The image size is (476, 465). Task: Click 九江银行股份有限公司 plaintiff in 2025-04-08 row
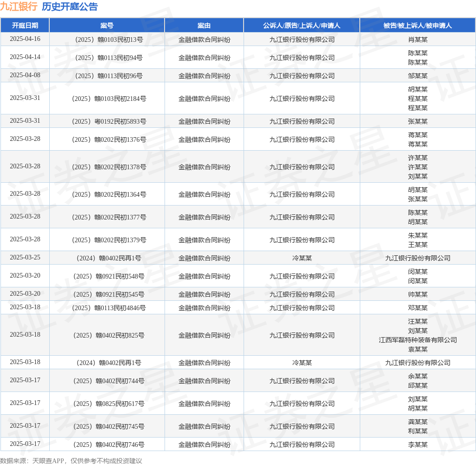pos(302,76)
